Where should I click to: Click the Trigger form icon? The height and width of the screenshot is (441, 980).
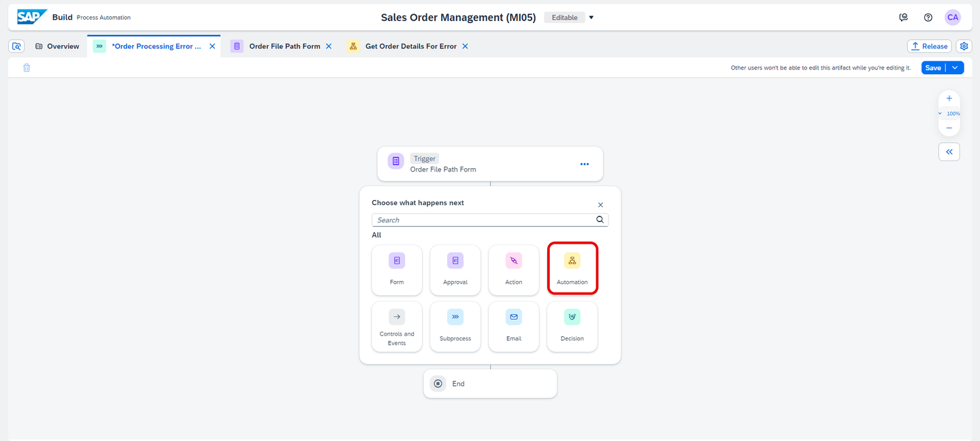pos(396,161)
